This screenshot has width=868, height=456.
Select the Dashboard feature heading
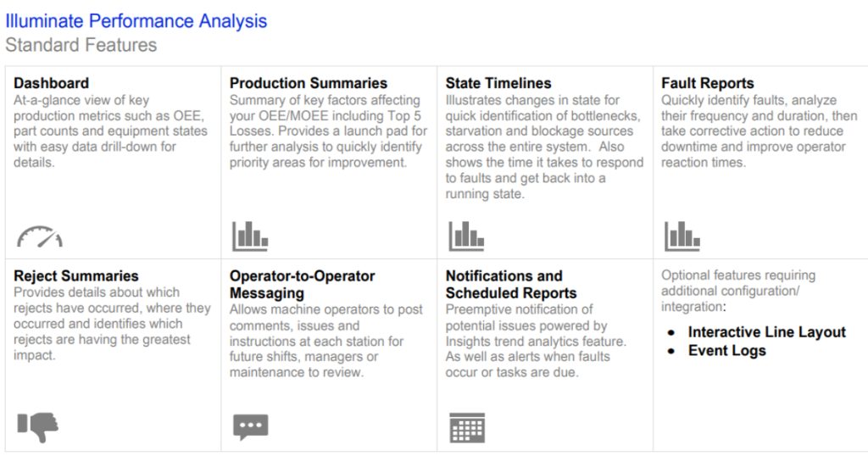pyautogui.click(x=52, y=83)
